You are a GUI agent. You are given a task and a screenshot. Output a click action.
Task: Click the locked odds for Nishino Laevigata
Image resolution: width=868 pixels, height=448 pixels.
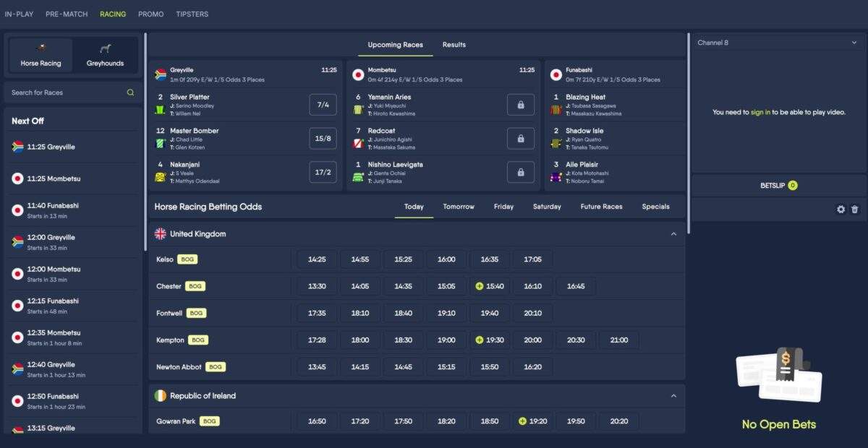(x=521, y=173)
